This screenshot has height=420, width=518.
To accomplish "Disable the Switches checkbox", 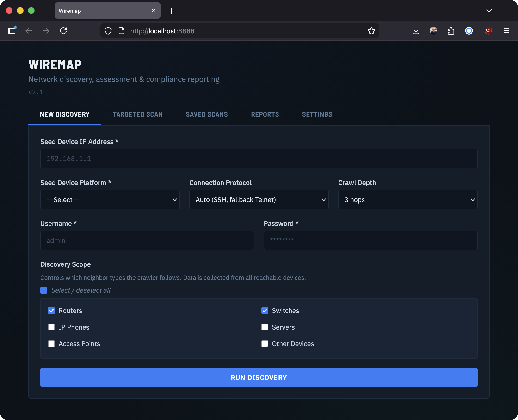I will [265, 310].
